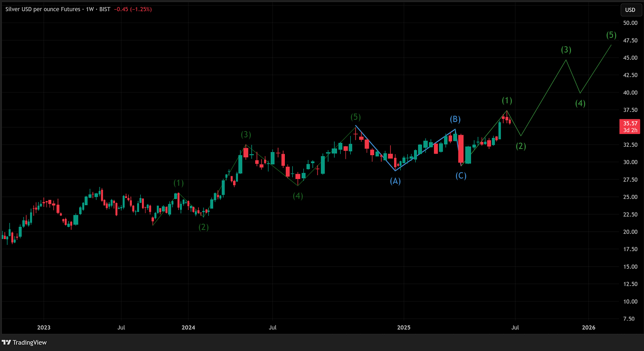The height and width of the screenshot is (351, 644).
Task: Click the (2) label beside July 2025
Action: tap(521, 146)
